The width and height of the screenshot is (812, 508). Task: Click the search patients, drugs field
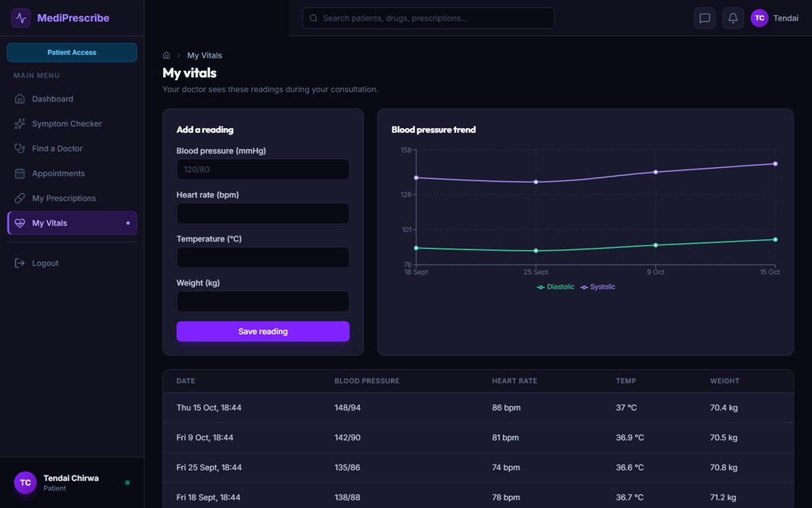click(428, 18)
